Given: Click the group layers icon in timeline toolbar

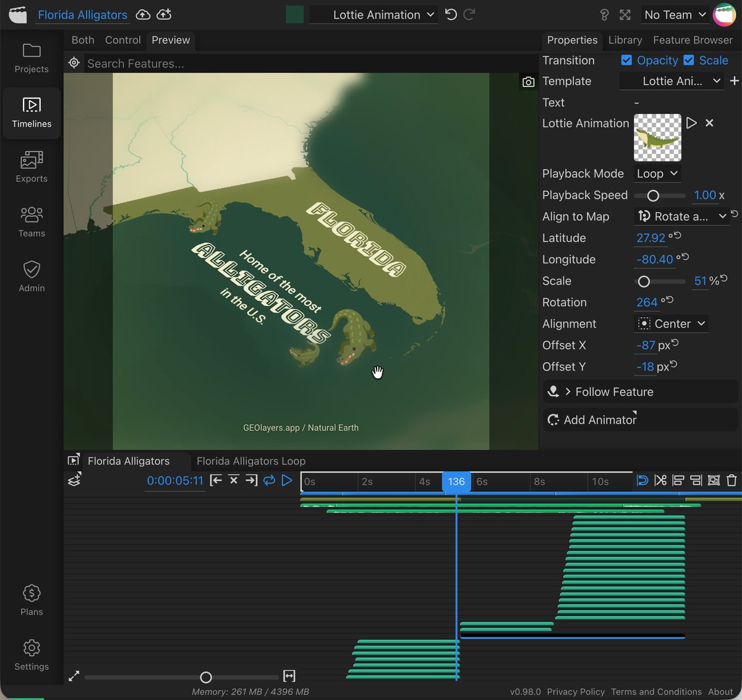Looking at the screenshot, I should [x=714, y=480].
